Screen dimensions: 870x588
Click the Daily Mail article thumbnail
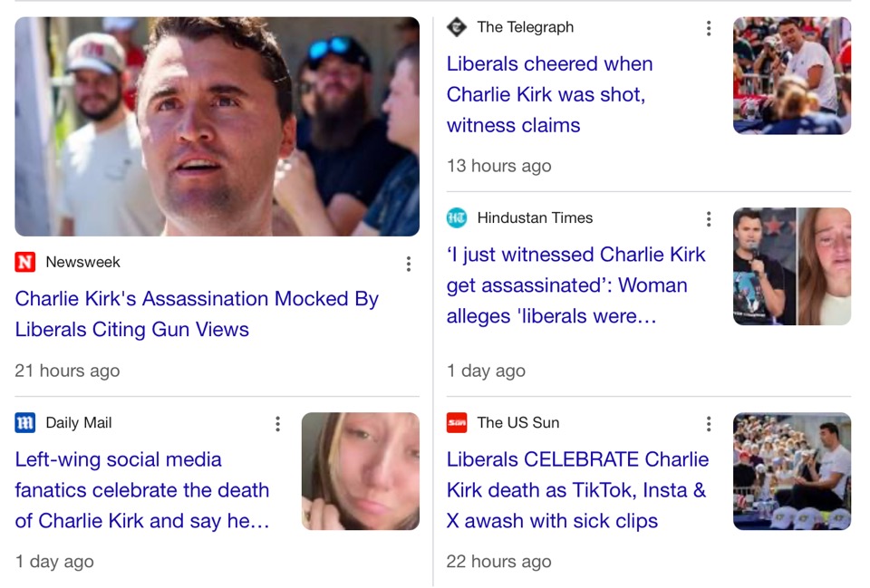[361, 471]
